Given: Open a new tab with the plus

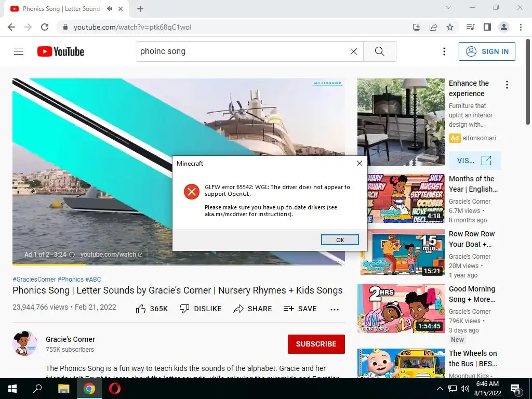Looking at the screenshot, I should point(140,9).
